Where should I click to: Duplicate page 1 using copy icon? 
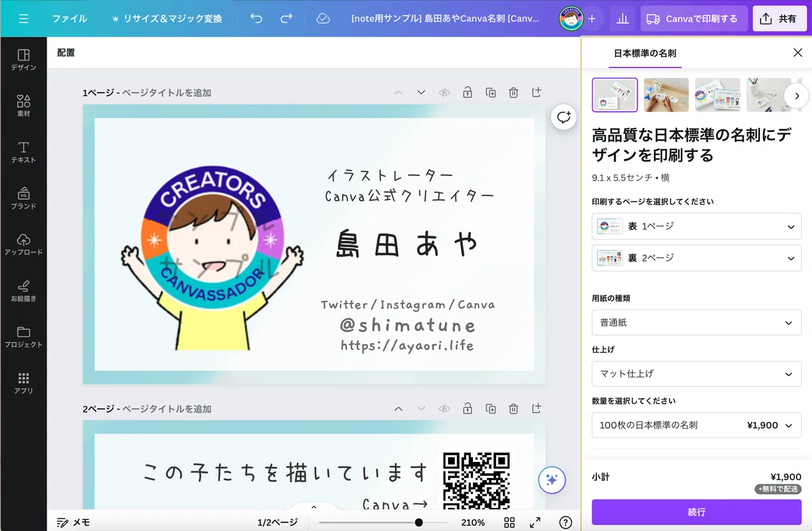491,92
